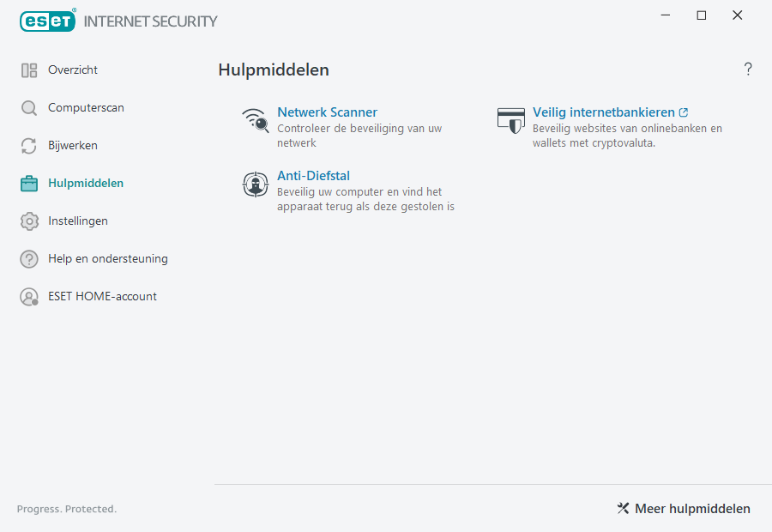Screen dimensions: 772x532
Task: Click the ESET logo
Action: [47, 21]
